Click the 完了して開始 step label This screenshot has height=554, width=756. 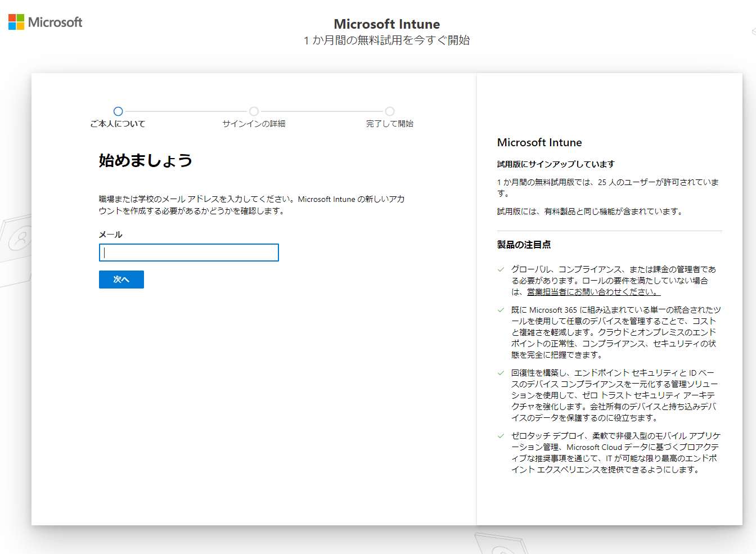pyautogui.click(x=390, y=124)
